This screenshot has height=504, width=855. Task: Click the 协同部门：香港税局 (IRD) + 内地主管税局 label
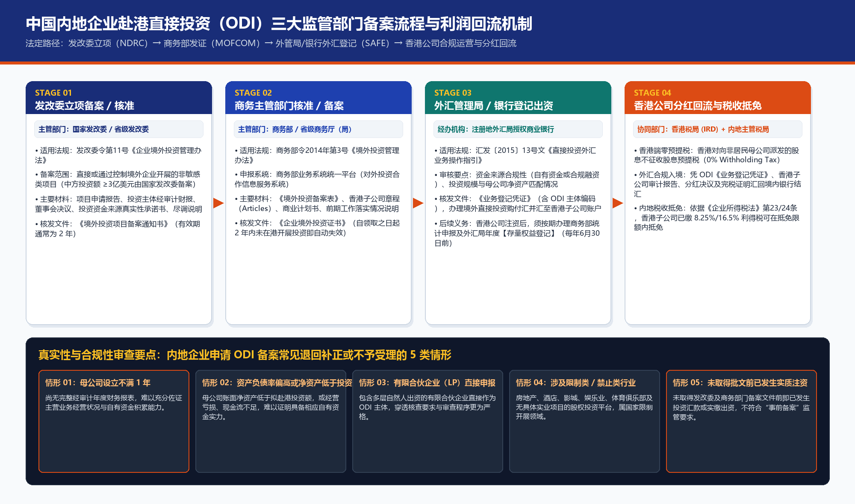coord(718,129)
